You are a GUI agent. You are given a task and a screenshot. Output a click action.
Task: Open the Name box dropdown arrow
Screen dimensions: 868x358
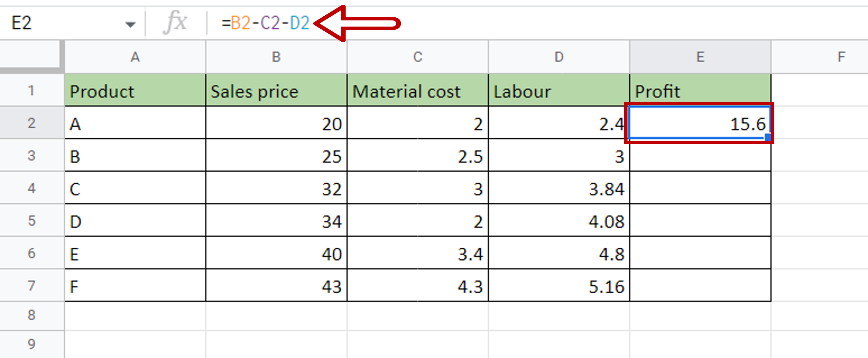tap(130, 24)
